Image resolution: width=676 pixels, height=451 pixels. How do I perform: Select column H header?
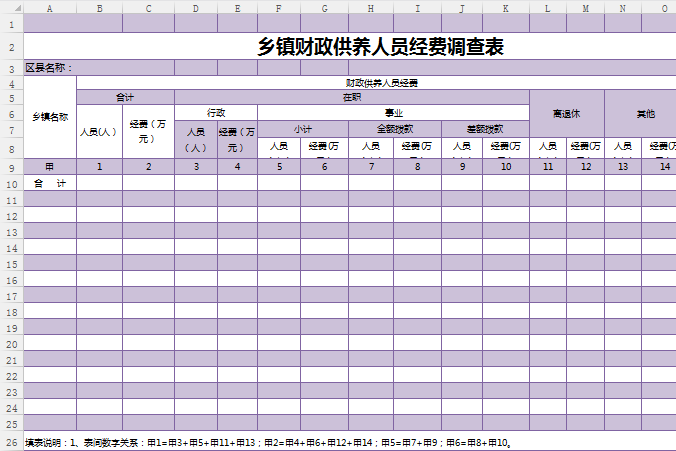[x=370, y=7]
